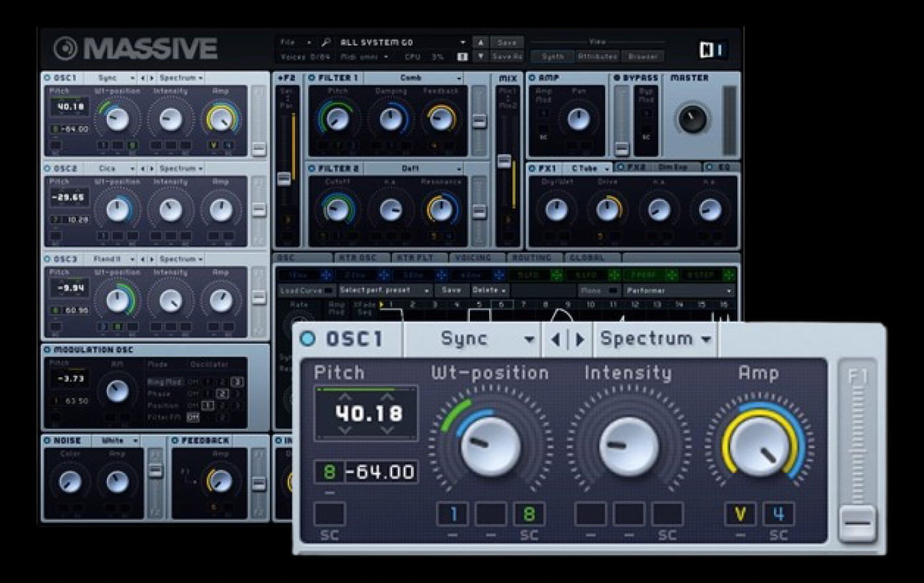
Task: Click green 8 slot under enlarged Wt-position
Action: pos(529,514)
